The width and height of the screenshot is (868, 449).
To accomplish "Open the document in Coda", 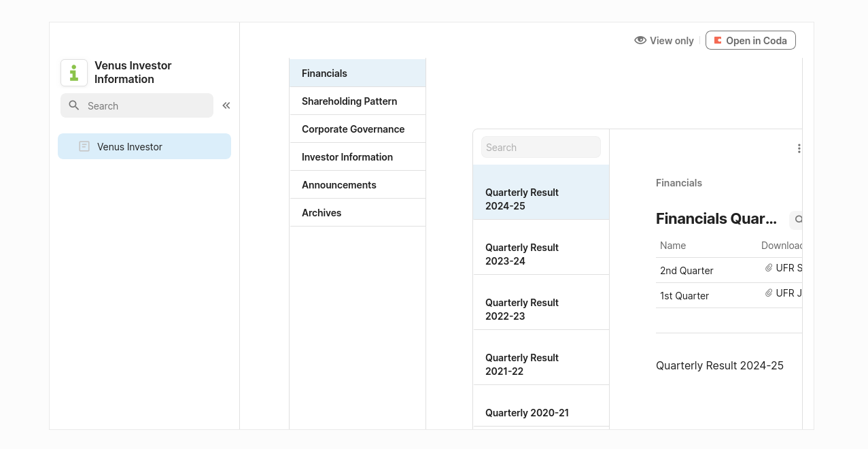I will click(750, 40).
